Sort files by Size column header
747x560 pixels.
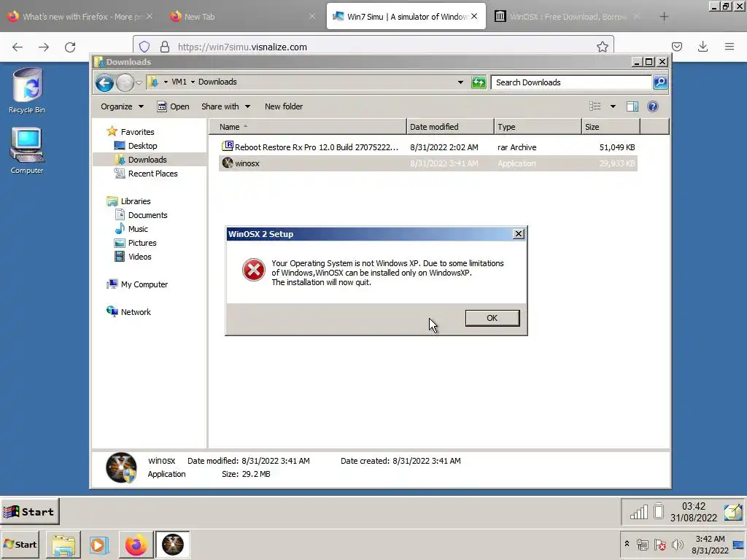[611, 127]
